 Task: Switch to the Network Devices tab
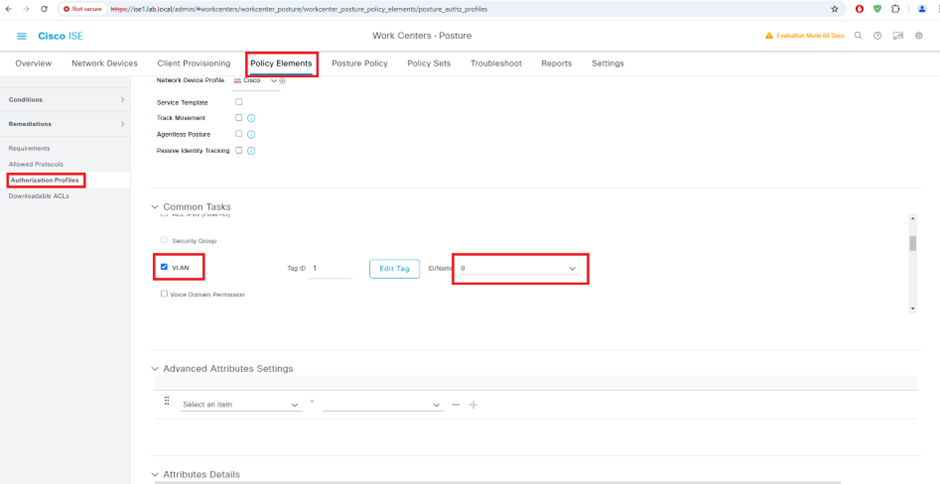[x=104, y=64]
